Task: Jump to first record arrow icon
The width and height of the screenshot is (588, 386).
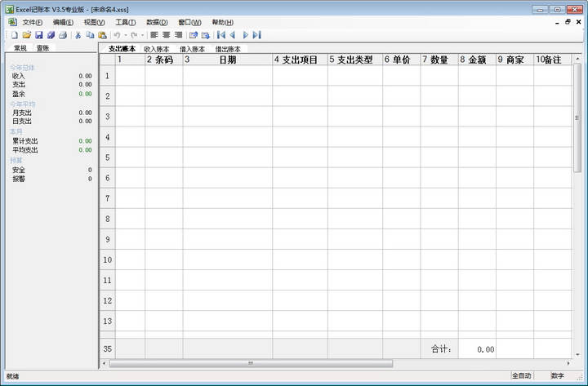Action: pyautogui.click(x=220, y=35)
